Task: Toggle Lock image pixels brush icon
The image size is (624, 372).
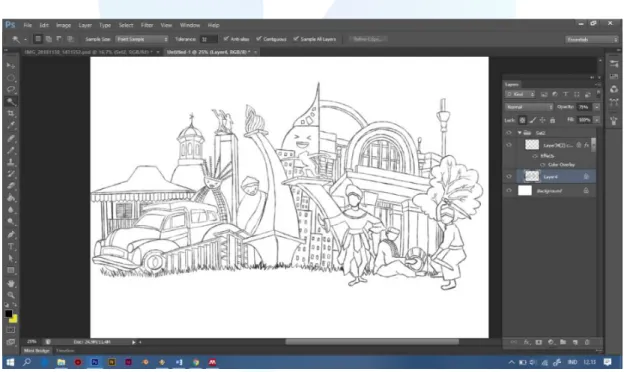Action: click(533, 120)
